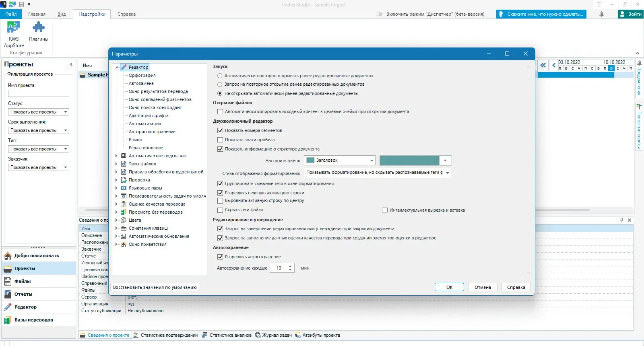The image size is (644, 346).
Task: Select Орфография in the settings tree
Action: point(142,75)
